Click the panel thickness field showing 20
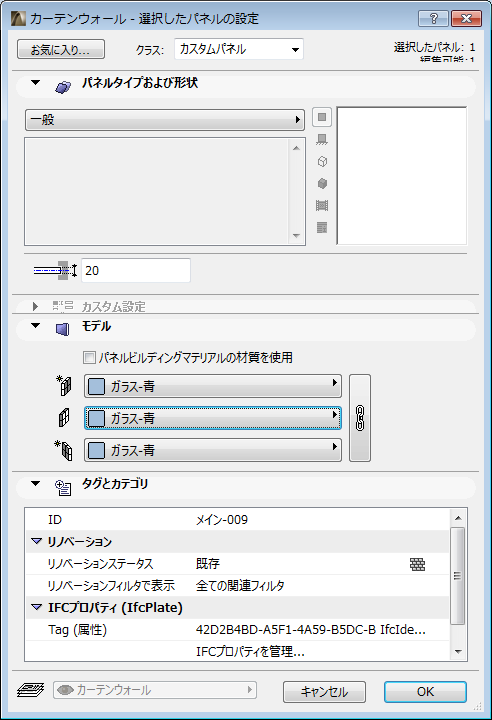The height and width of the screenshot is (720, 492). pos(136,270)
